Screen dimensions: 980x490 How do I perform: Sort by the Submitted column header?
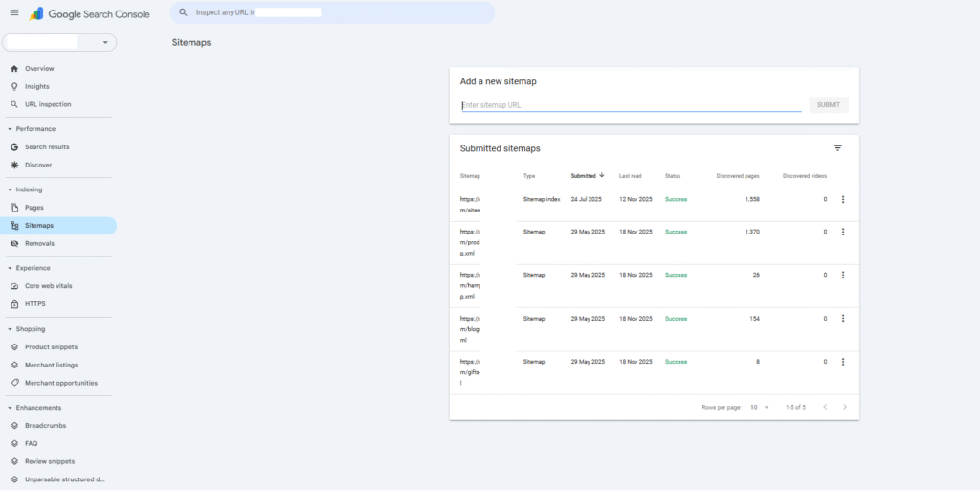tap(588, 176)
